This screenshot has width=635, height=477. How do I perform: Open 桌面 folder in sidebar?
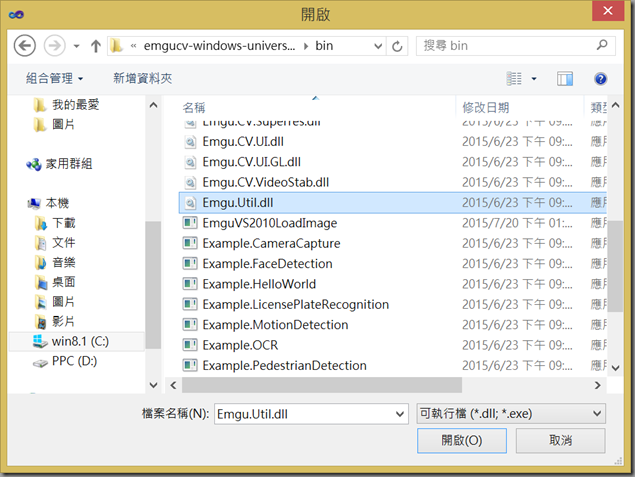55,282
